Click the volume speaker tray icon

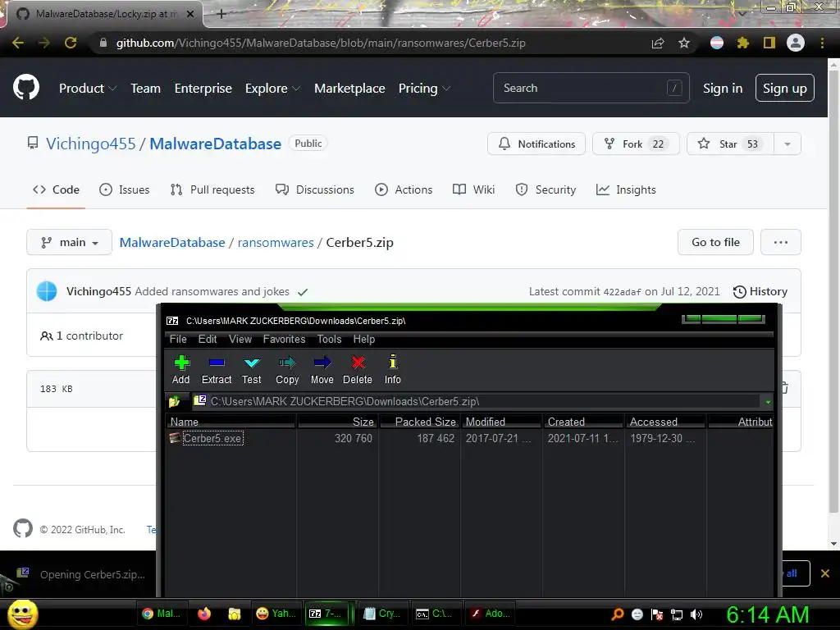click(696, 614)
